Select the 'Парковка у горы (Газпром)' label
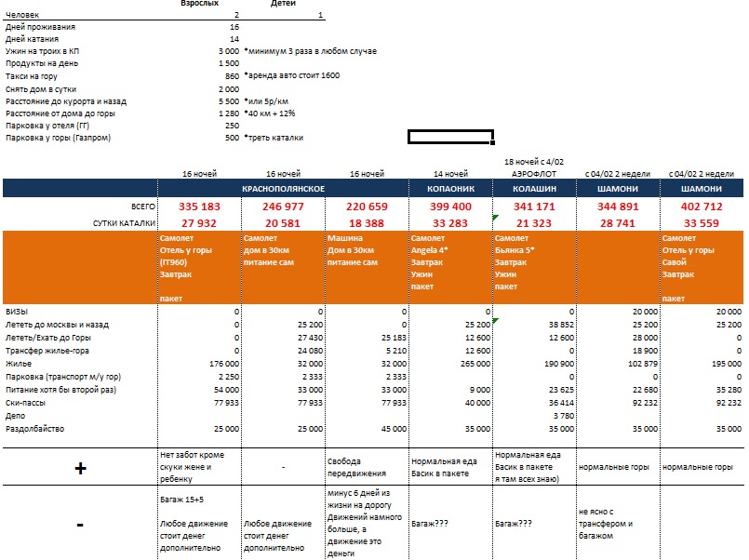749x560 pixels. (x=58, y=138)
